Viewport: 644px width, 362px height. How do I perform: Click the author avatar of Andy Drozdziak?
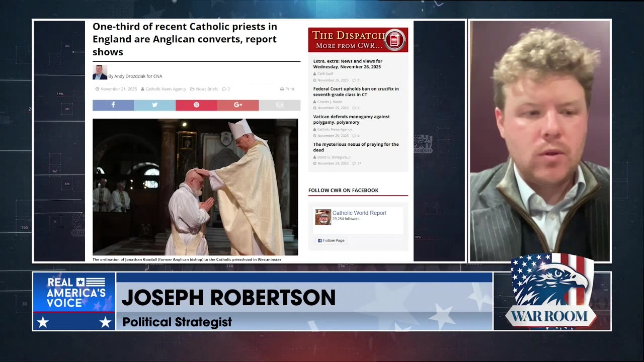(x=100, y=72)
